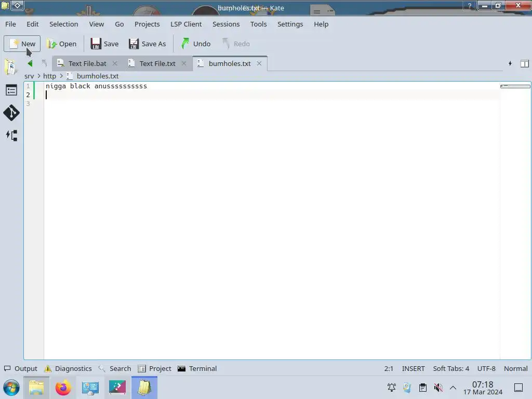
Task: Create a new document with New button
Action: coord(22,44)
